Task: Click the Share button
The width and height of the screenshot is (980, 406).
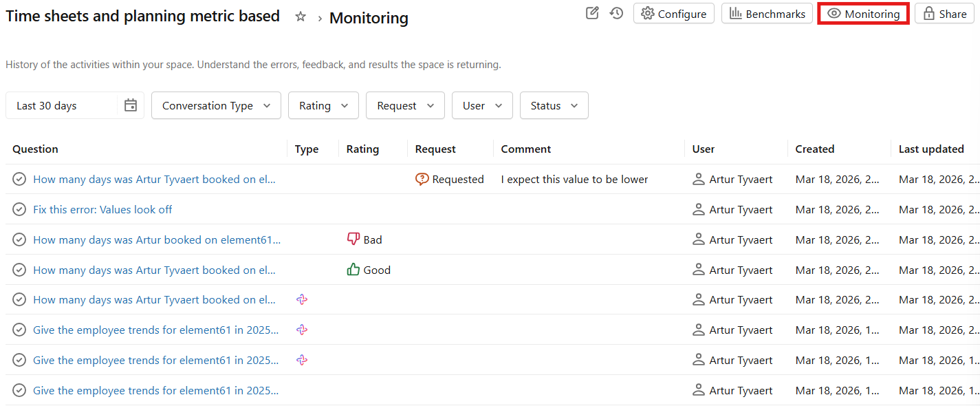Action: point(944,13)
